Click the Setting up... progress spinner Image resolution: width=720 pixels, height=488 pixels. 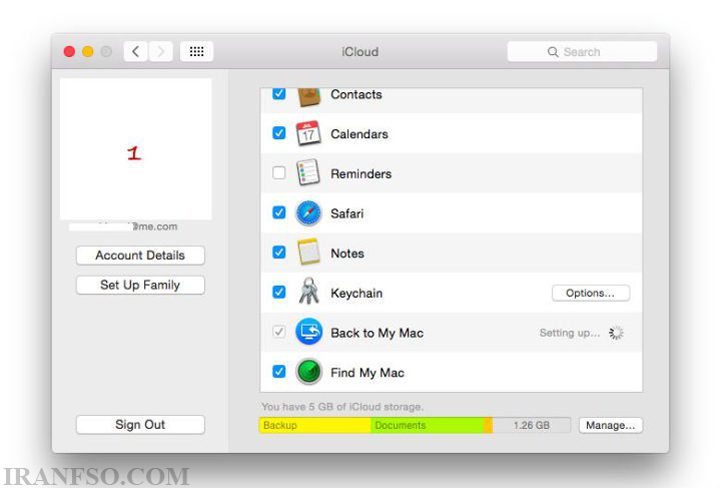tap(616, 333)
